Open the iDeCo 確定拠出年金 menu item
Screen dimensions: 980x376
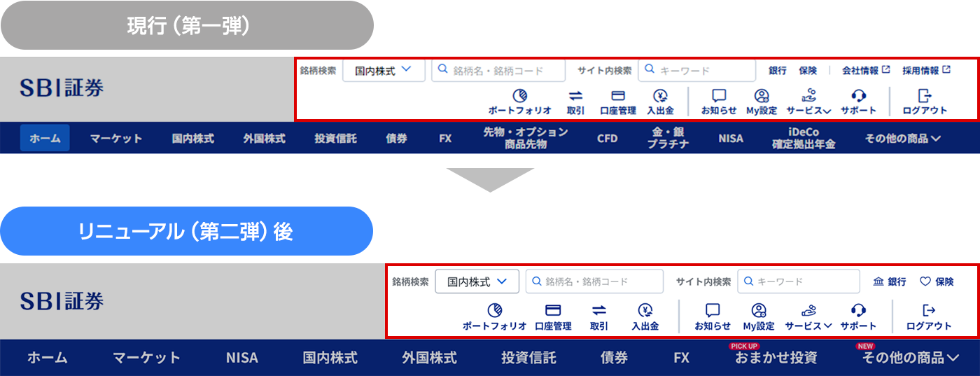[x=803, y=138]
